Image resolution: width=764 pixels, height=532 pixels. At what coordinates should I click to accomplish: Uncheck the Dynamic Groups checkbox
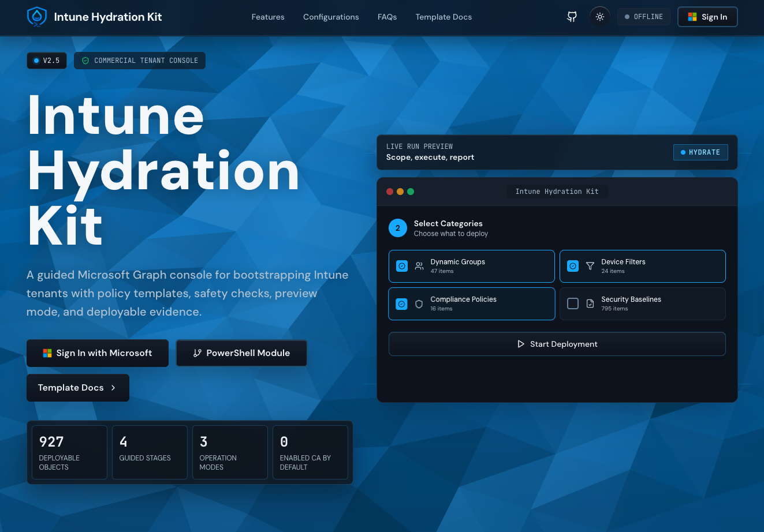coord(402,266)
